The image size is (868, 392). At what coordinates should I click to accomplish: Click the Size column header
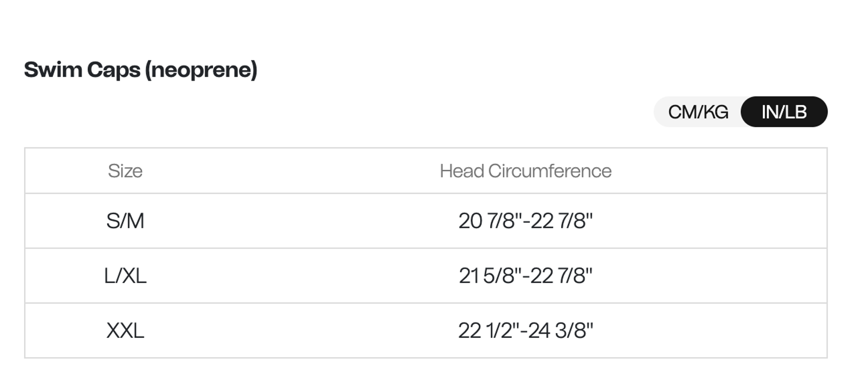pos(125,171)
